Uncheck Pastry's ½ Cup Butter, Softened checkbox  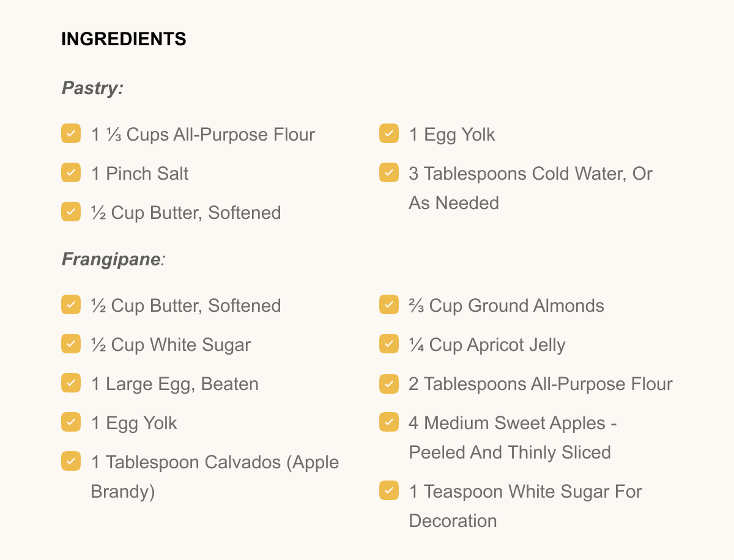click(71, 212)
